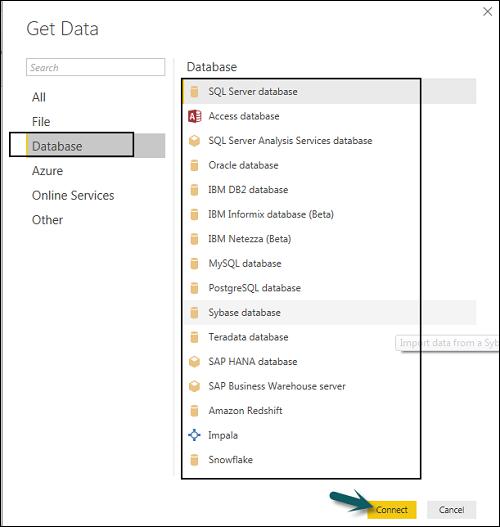This screenshot has height=527, width=500.
Task: Click the Cancel button
Action: click(x=451, y=510)
